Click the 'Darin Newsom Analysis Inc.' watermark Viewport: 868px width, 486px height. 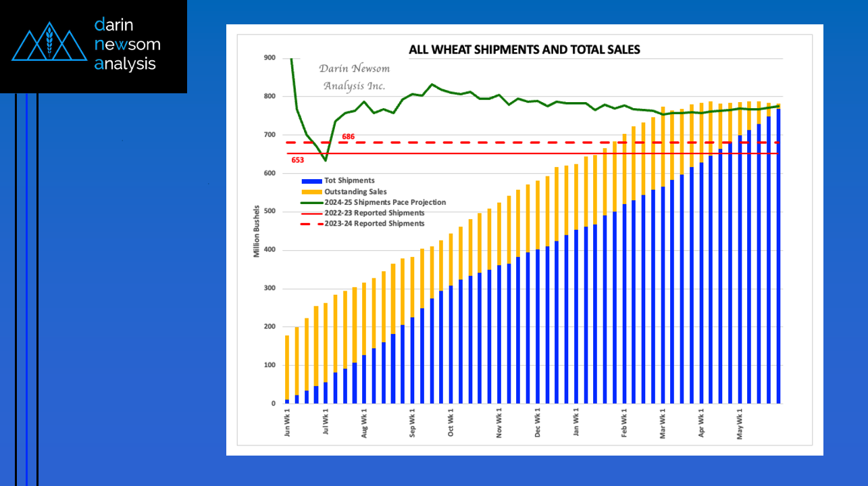tap(354, 77)
